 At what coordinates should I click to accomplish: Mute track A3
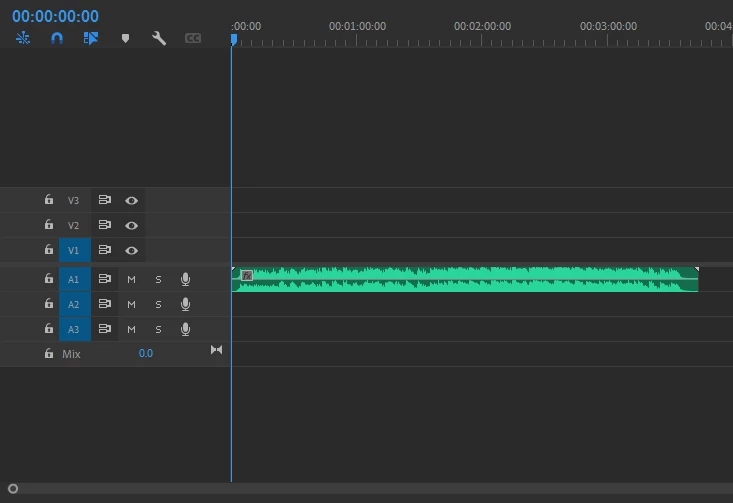point(131,330)
